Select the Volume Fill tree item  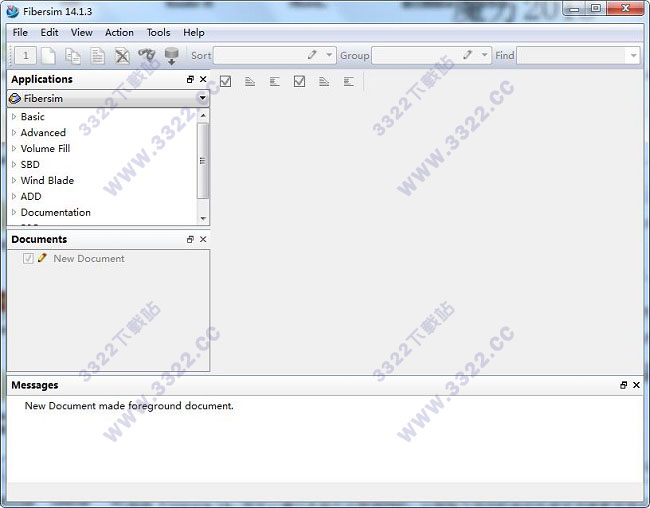point(45,148)
